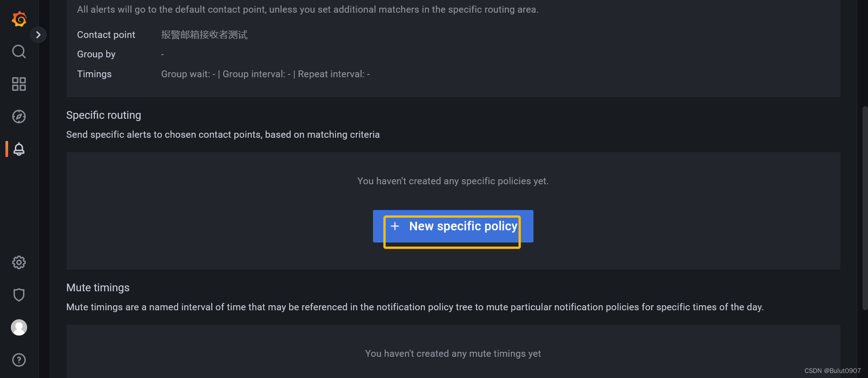Open the Server Admin shield icon

(19, 294)
